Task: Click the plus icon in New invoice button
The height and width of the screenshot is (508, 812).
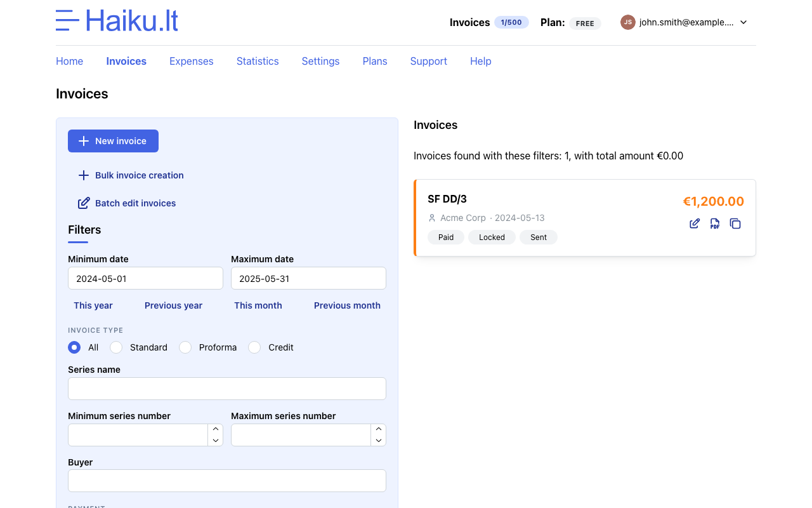Action: [x=84, y=141]
